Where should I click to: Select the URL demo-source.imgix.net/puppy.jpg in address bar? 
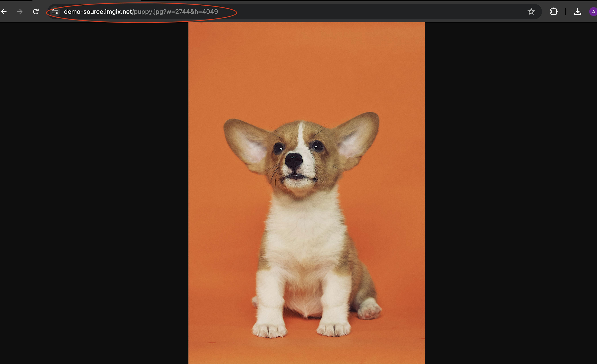coord(141,12)
